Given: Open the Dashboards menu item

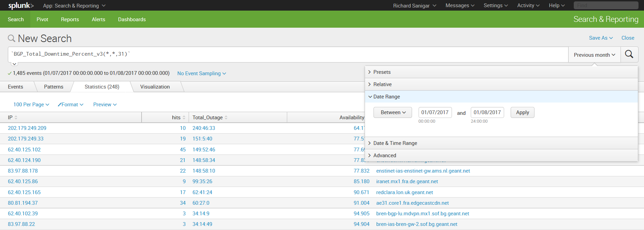Looking at the screenshot, I should (x=132, y=19).
